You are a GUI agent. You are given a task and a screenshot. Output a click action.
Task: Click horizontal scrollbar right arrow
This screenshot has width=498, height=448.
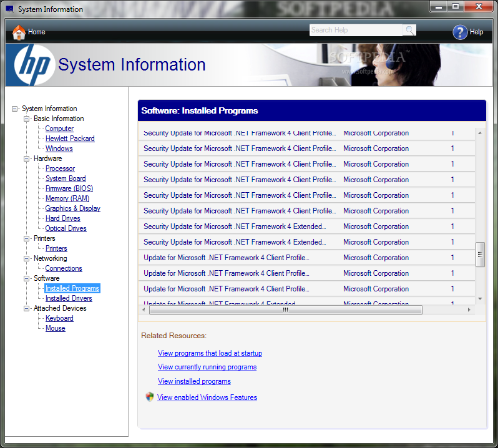click(x=469, y=310)
